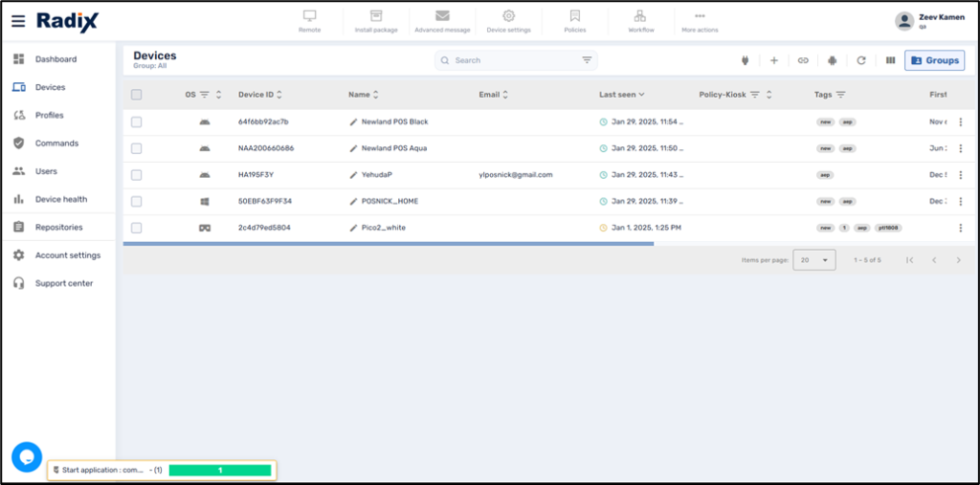Sort by Last seen column header
Viewport: 980px width, 485px height.
pyautogui.click(x=621, y=95)
